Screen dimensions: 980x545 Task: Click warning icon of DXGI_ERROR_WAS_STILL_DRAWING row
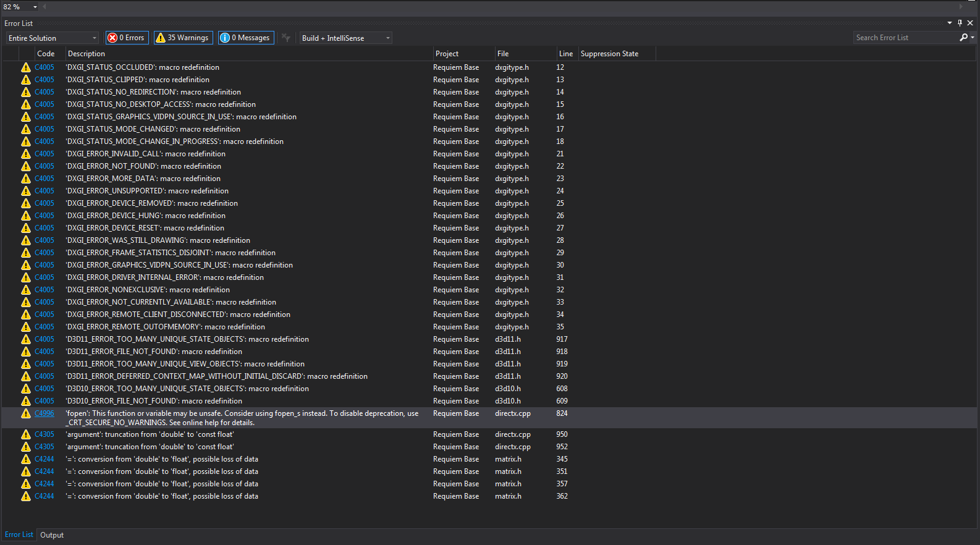(26, 240)
